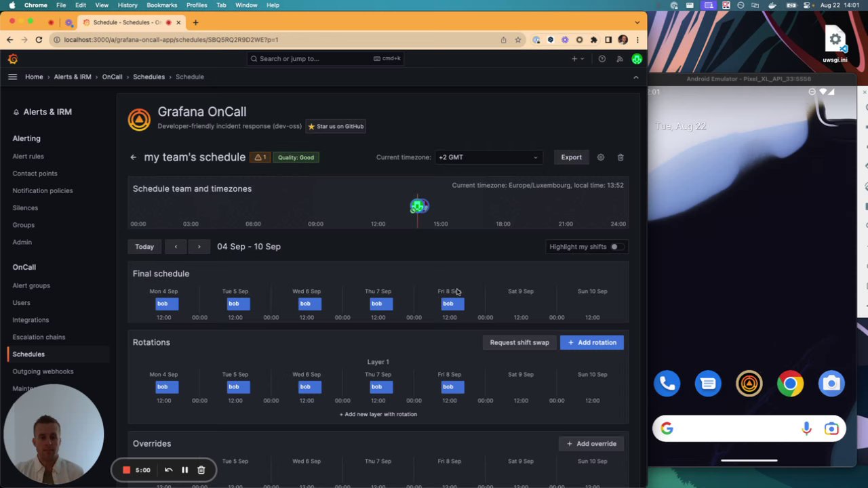Click Add new layer with rotation
The height and width of the screenshot is (488, 868).
(x=378, y=414)
